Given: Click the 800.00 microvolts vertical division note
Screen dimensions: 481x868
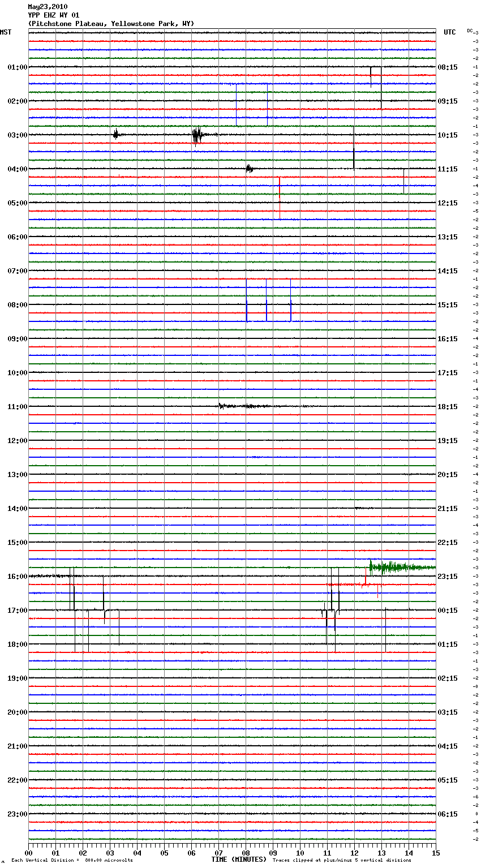Looking at the screenshot, I should [72, 861].
